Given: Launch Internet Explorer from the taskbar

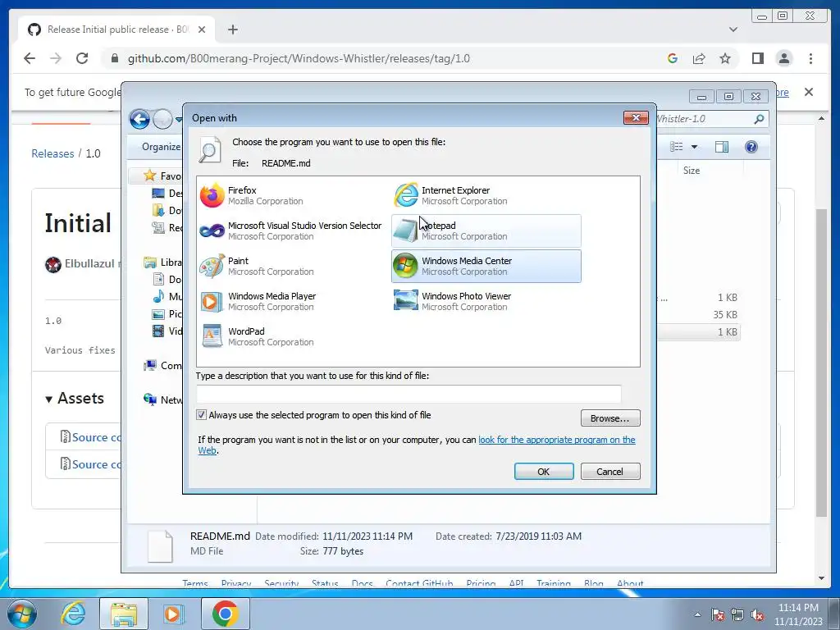Looking at the screenshot, I should pos(73,614).
